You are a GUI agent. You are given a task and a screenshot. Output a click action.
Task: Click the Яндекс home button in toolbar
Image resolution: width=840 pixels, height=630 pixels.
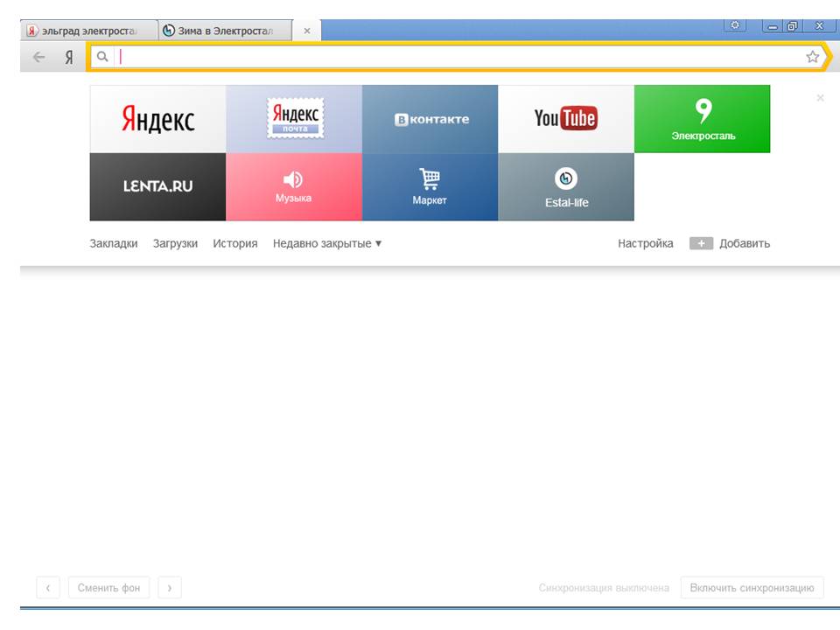(69, 57)
